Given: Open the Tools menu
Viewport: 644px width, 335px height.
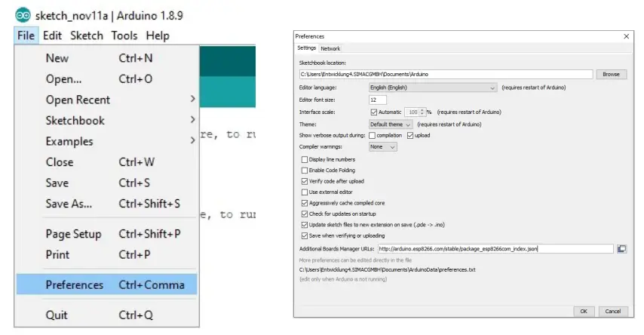Looking at the screenshot, I should pos(124,35).
